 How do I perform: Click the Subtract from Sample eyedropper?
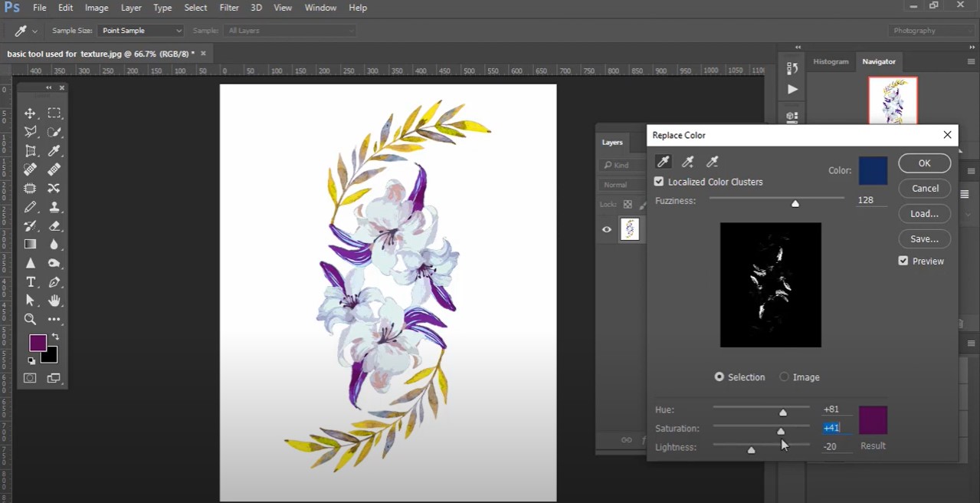coord(713,162)
